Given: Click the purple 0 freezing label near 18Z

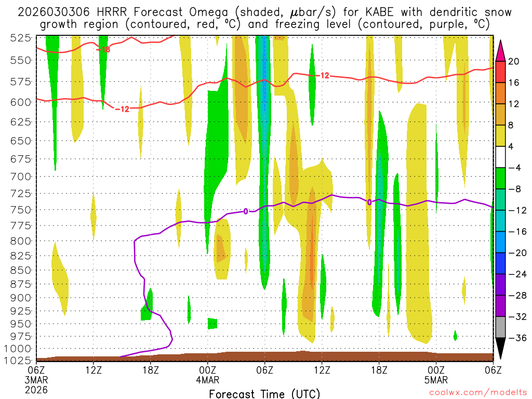Looking at the screenshot, I should click(369, 202).
